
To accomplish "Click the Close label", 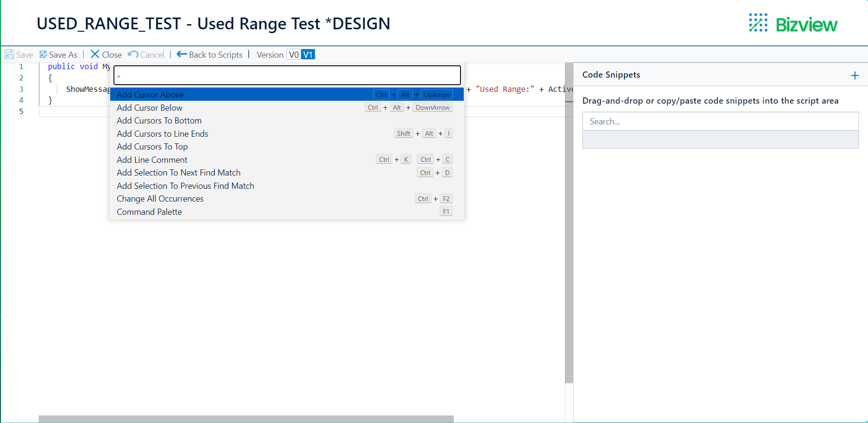I will (x=112, y=55).
